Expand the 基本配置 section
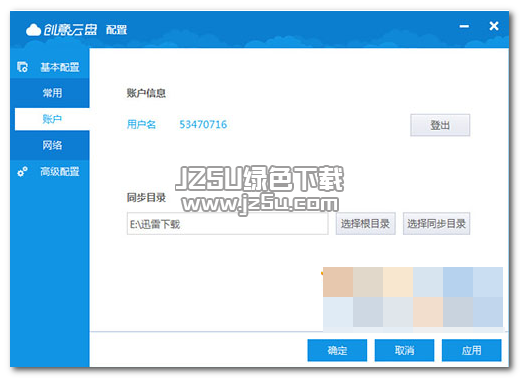Image resolution: width=520 pixels, height=378 pixels. click(50, 67)
